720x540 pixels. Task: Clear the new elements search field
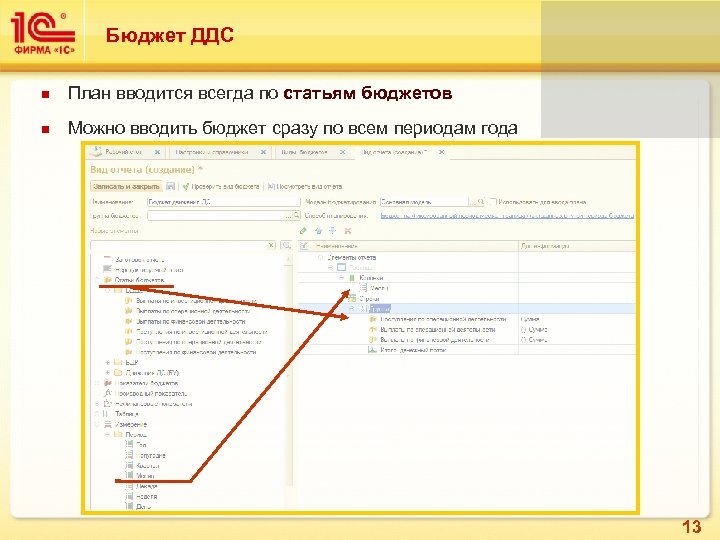point(271,245)
